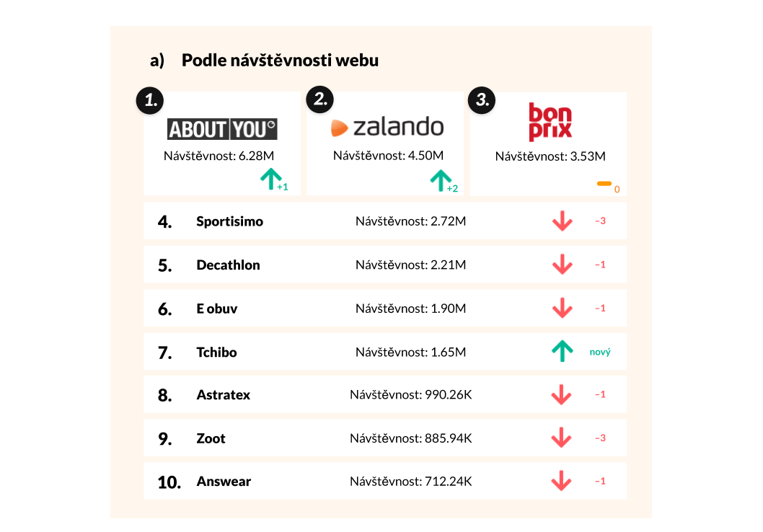Click the bonprix logo
Image resolution: width=763 pixels, height=532 pixels.
[x=550, y=121]
